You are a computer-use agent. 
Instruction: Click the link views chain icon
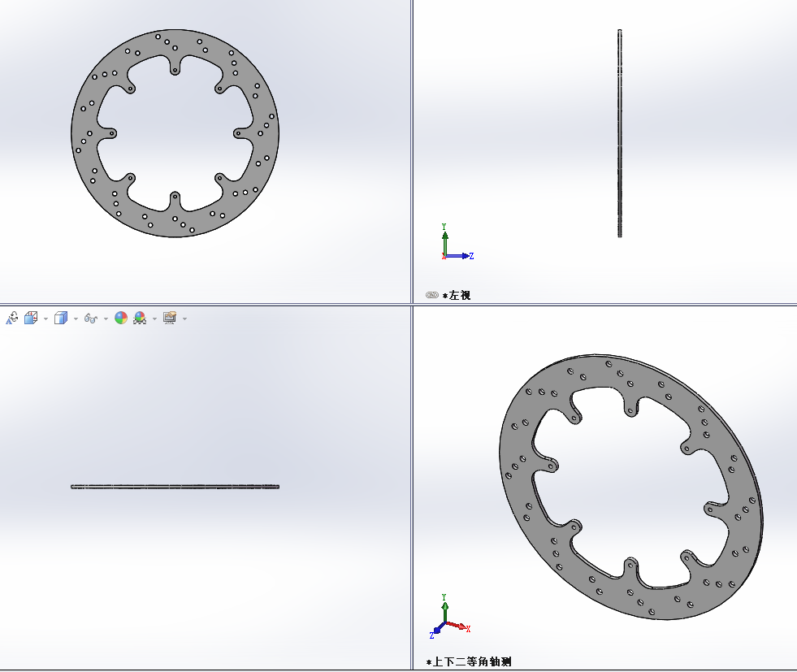[x=432, y=295]
